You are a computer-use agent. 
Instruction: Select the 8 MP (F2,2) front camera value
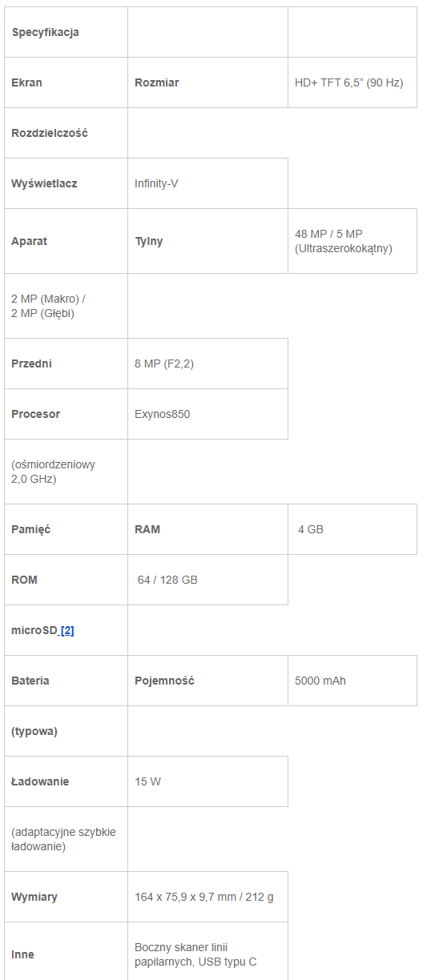tap(164, 363)
